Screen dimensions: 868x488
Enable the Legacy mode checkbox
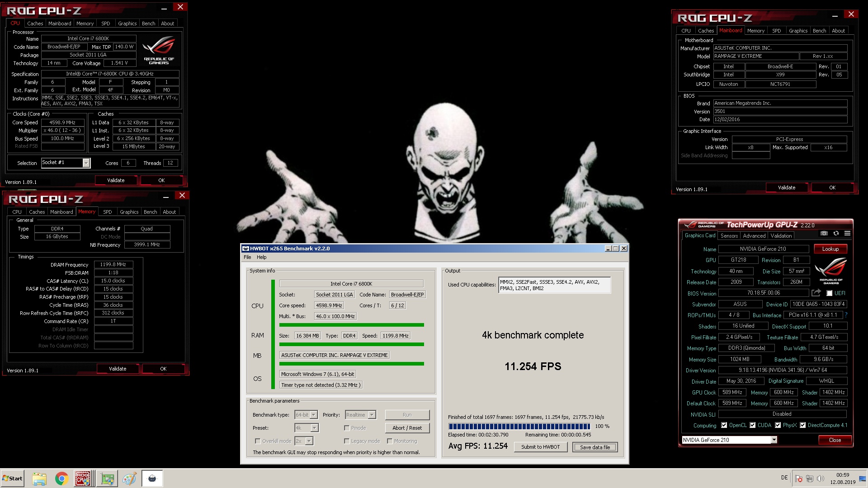coord(347,441)
